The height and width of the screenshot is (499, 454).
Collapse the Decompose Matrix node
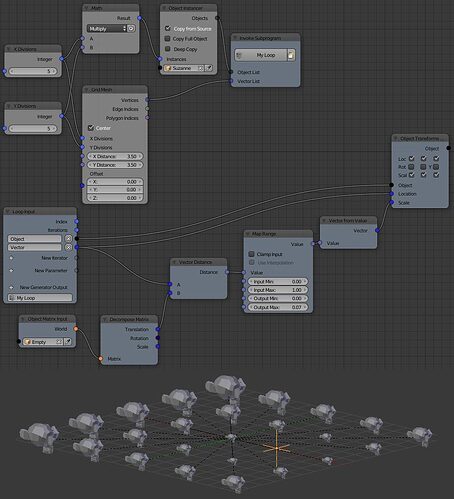(x=105, y=319)
